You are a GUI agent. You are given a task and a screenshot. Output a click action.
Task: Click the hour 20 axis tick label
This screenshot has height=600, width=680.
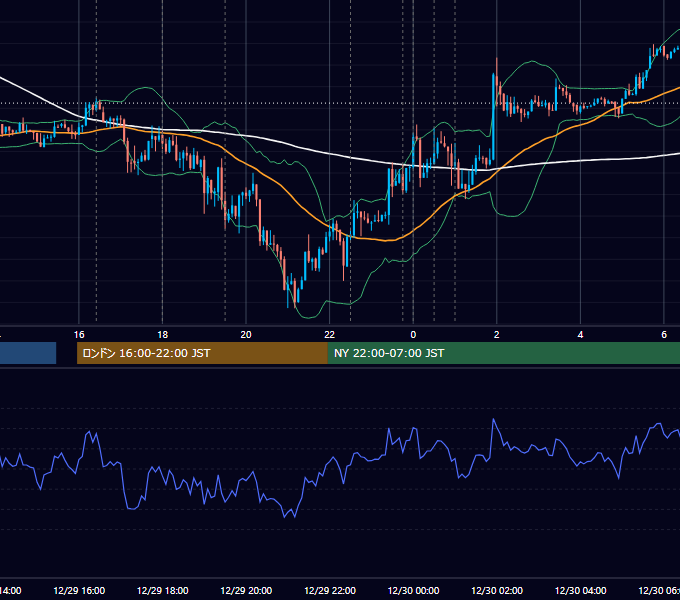[246, 335]
